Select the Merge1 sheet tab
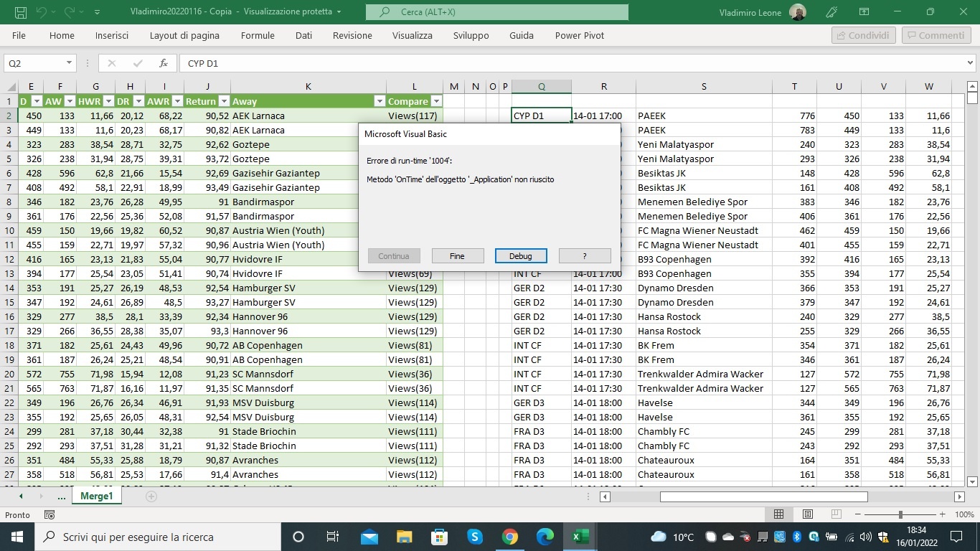Image resolution: width=980 pixels, height=551 pixels. pyautogui.click(x=96, y=496)
